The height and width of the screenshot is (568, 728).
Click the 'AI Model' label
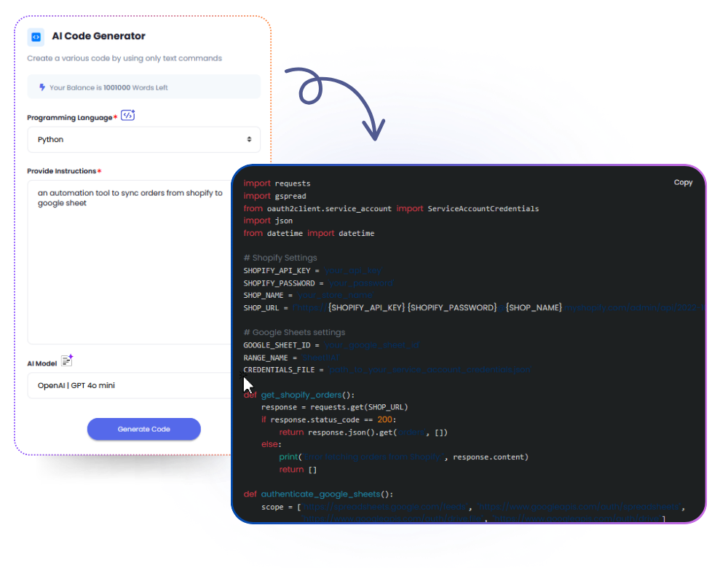tap(41, 363)
